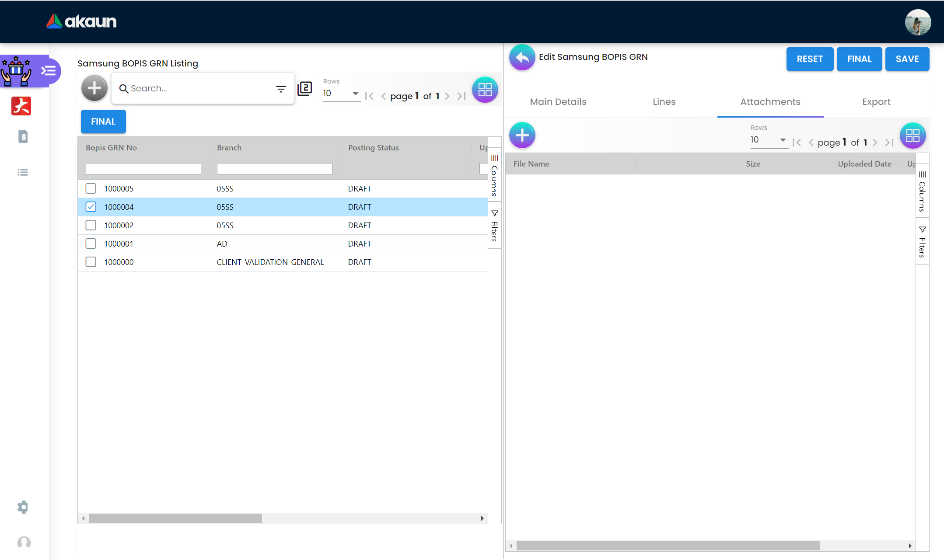Click the plus button to add an attachment
The image size is (944, 560).
coord(522,135)
